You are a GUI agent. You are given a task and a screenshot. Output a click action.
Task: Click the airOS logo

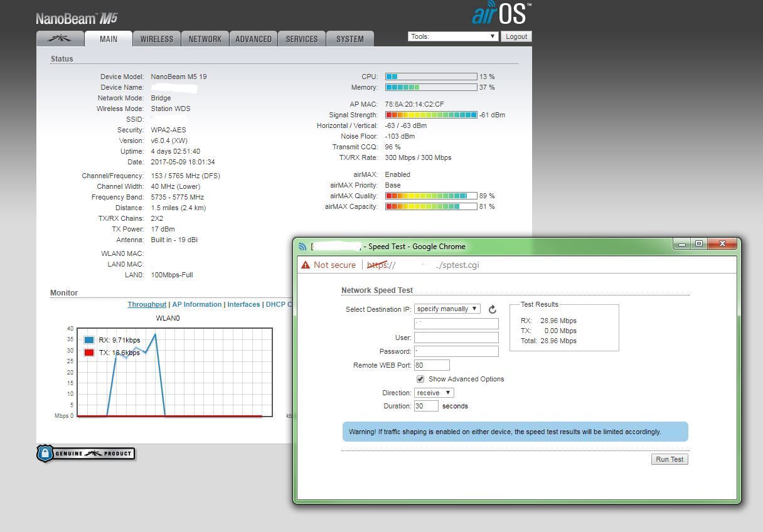(501, 14)
